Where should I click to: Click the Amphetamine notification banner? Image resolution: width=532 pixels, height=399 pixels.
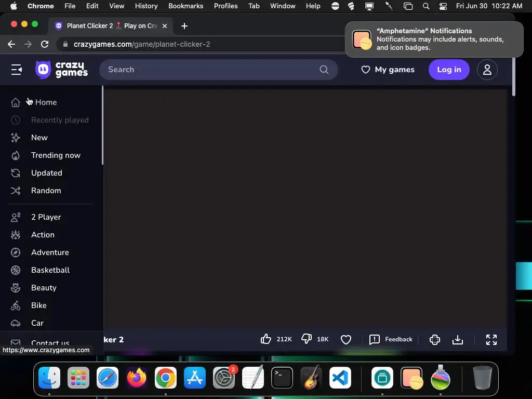coord(434,39)
